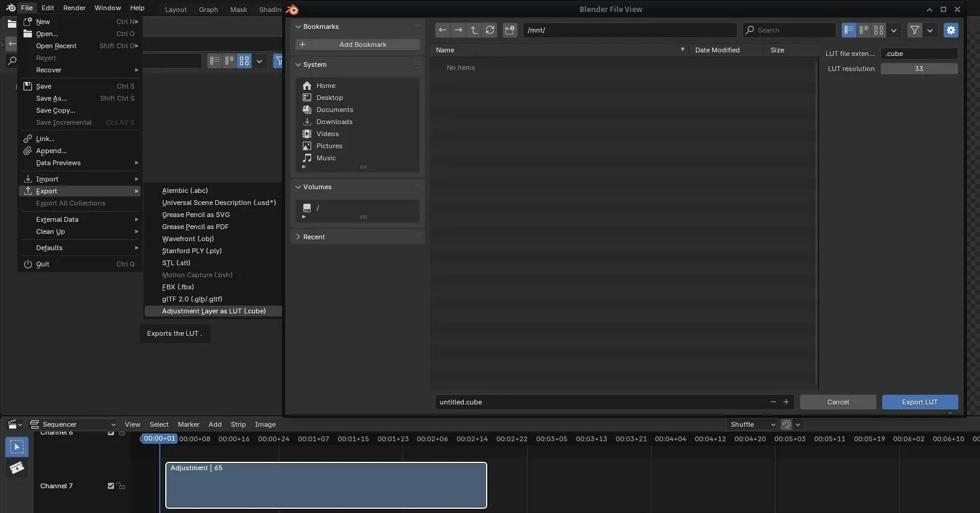Open the Render menu
The height and width of the screenshot is (513, 980).
(74, 8)
